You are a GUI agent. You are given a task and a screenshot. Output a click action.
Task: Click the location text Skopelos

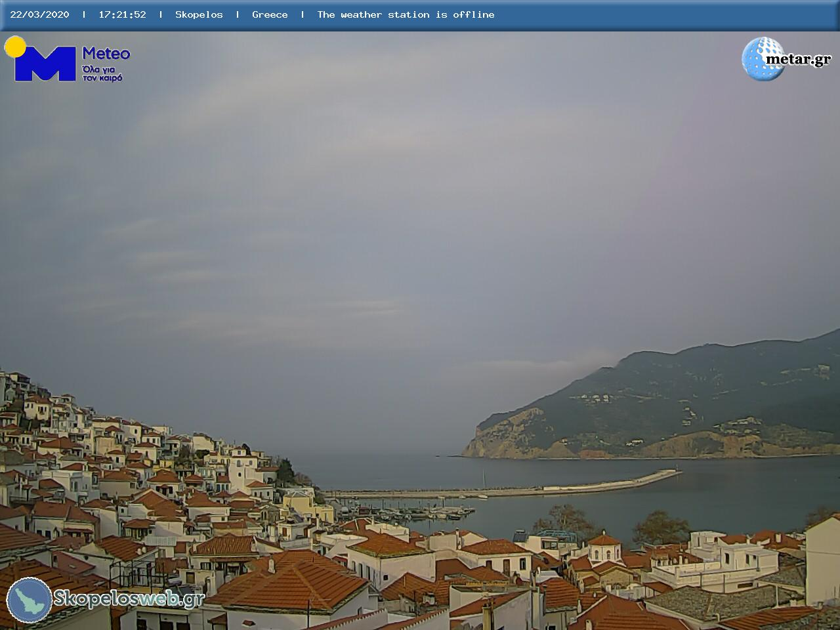click(x=199, y=14)
